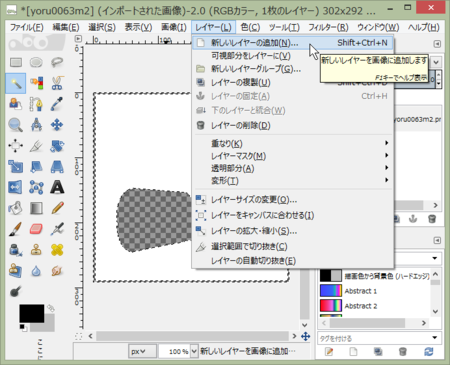Open the ファイル(F) menu
The image size is (450, 365).
[x=27, y=27]
